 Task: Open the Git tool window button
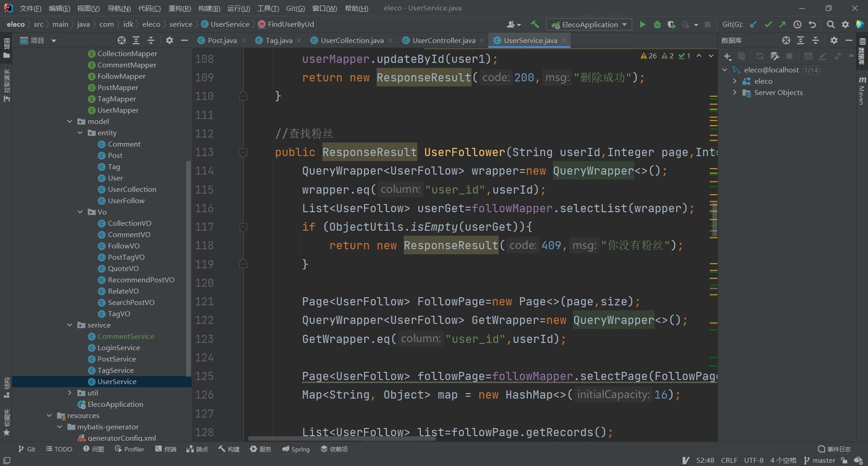pos(27,449)
